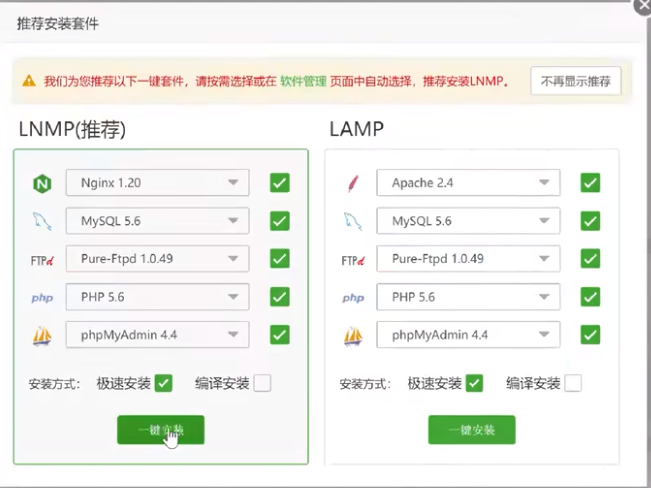Open LAMP PHP 5.6 version dropdown
651x488 pixels.
468,297
